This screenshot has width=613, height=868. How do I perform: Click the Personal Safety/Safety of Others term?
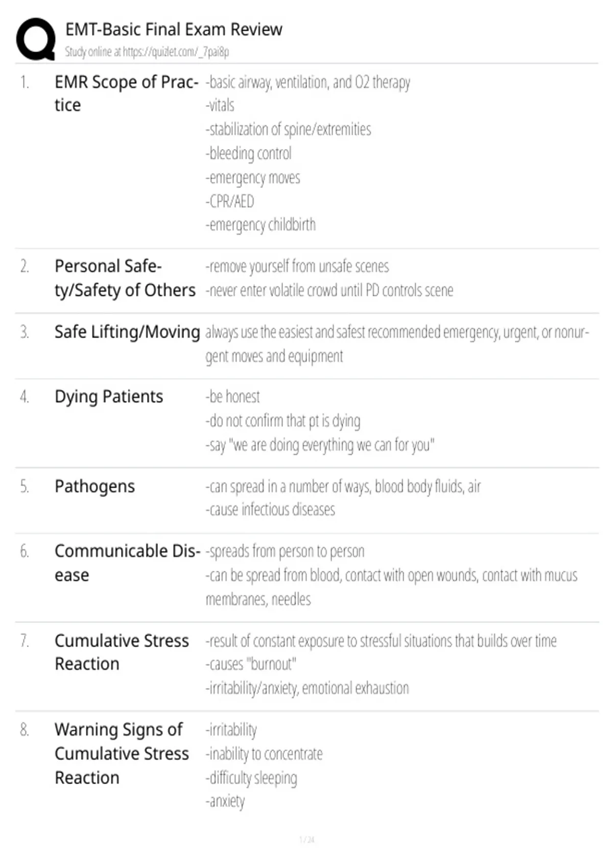[125, 278]
